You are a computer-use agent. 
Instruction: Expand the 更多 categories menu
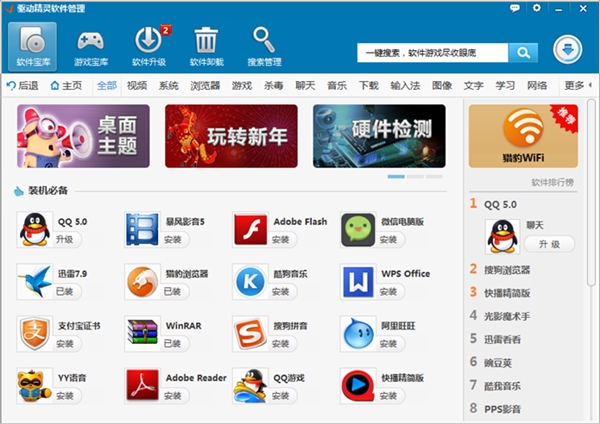pyautogui.click(x=577, y=85)
